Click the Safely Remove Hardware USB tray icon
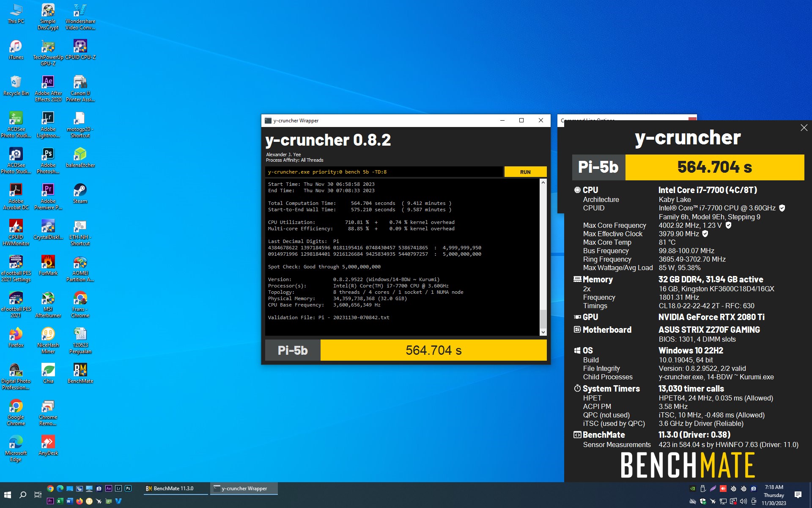812x508 pixels. 703,489
